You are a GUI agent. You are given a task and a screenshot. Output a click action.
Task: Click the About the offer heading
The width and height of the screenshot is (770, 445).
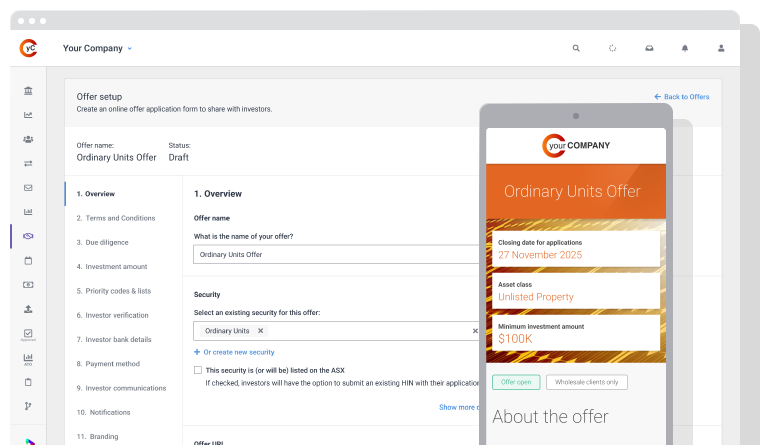[x=550, y=417]
